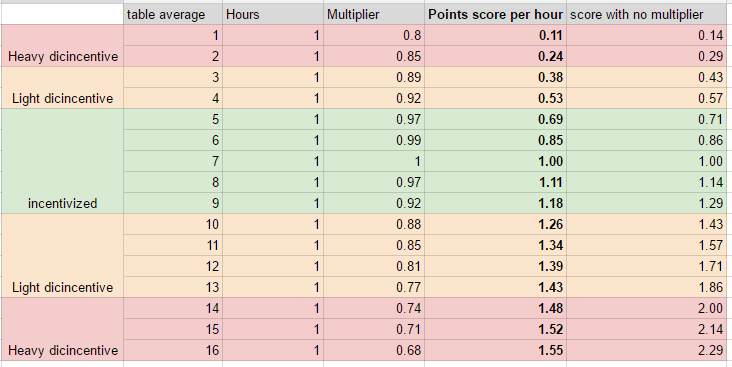Viewport: 732px width, 367px height.
Task: Click the 'incentivized' label cell
Action: coord(63,161)
